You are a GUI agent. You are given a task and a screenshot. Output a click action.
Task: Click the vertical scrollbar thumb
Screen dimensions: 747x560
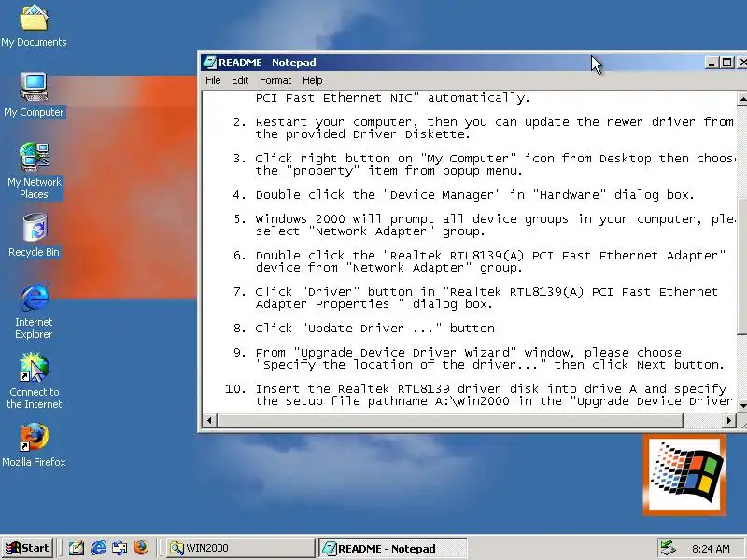[x=742, y=266]
